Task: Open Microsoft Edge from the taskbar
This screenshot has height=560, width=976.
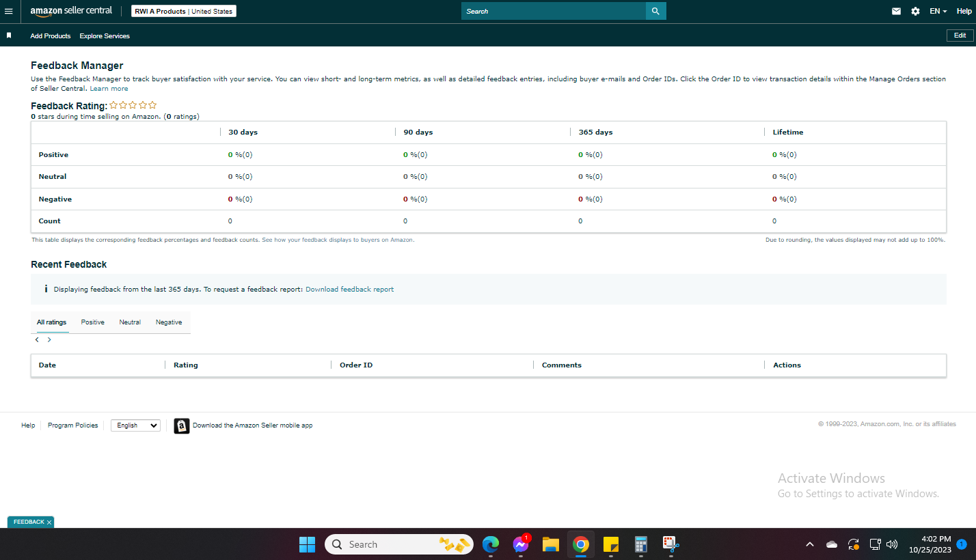Action: [491, 544]
